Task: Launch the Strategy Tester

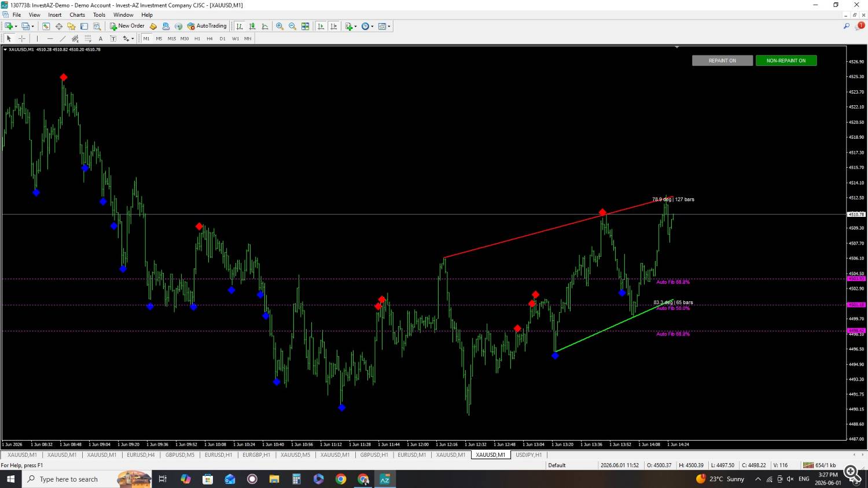Action: click(97, 26)
